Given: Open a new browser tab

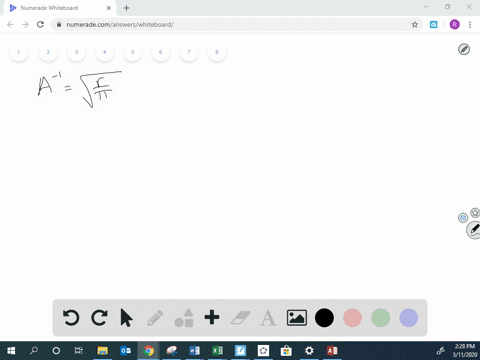Looking at the screenshot, I should click(126, 8).
